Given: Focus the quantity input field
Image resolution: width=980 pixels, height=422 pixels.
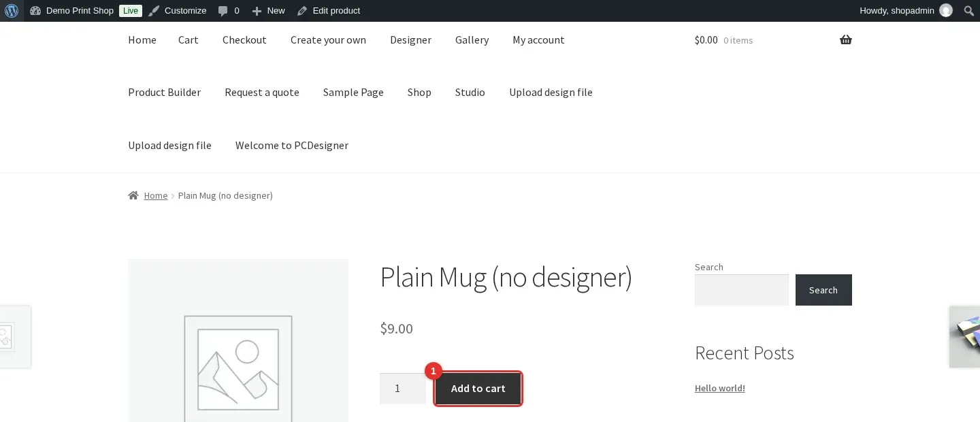Looking at the screenshot, I should pos(403,389).
